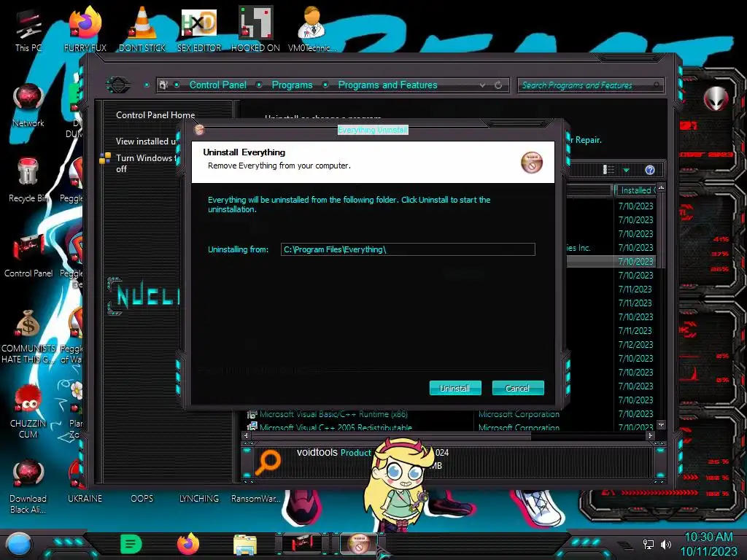This screenshot has width=747, height=560.
Task: Open the CHUZZIN CUM desktop shortcut
Action: pyautogui.click(x=28, y=411)
